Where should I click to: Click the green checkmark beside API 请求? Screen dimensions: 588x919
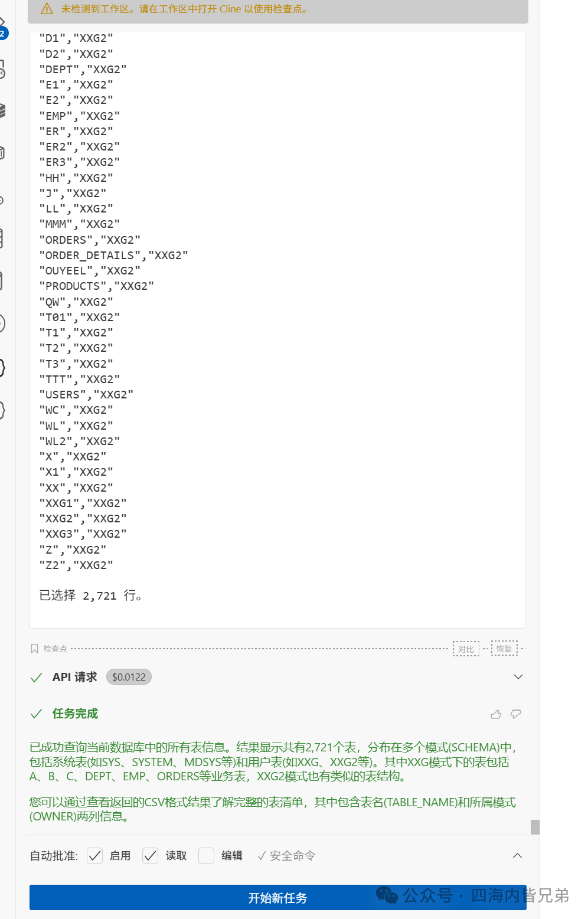click(x=36, y=677)
